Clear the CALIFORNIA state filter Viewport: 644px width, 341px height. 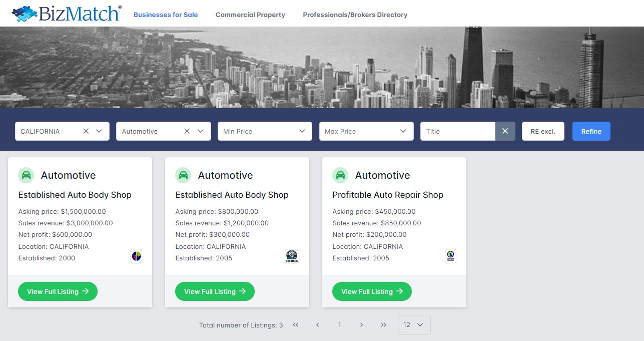86,131
